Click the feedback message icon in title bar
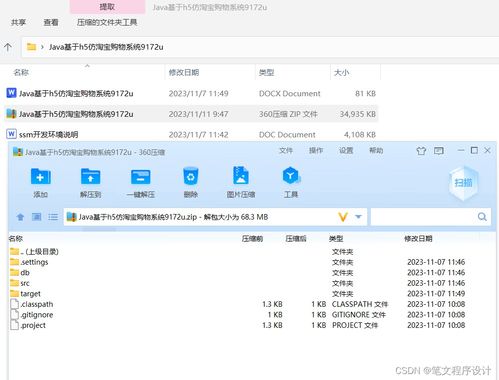The height and width of the screenshot is (380, 499). [x=439, y=151]
